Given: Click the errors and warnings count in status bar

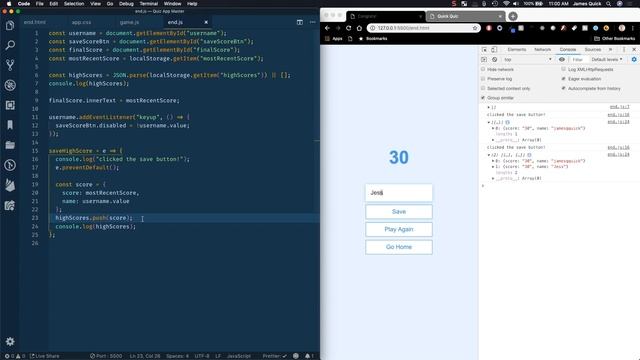Looking at the screenshot, I should tap(15, 356).
